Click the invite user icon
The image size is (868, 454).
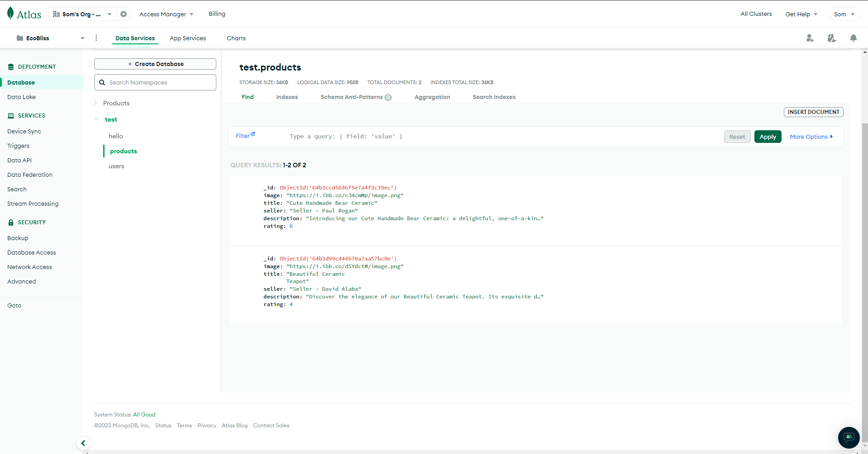[810, 38]
